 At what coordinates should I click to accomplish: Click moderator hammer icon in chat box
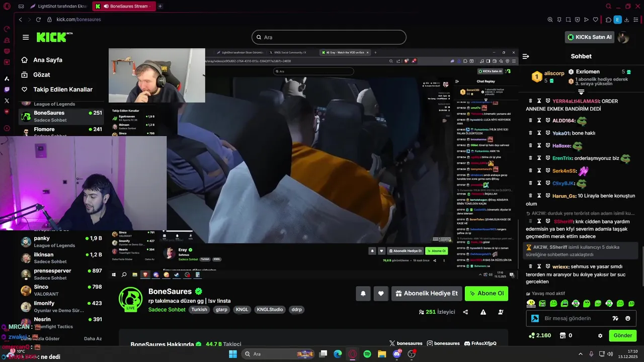coord(535,318)
